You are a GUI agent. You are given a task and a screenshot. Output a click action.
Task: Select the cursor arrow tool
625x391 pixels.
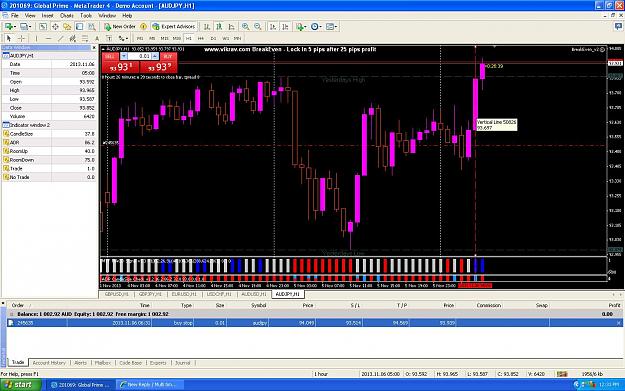pyautogui.click(x=9, y=38)
